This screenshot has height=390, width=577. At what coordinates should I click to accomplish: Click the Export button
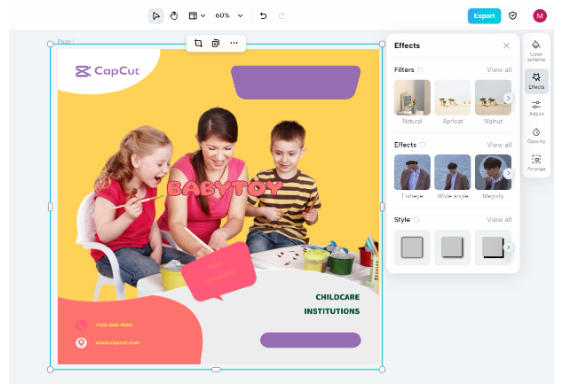click(x=484, y=16)
